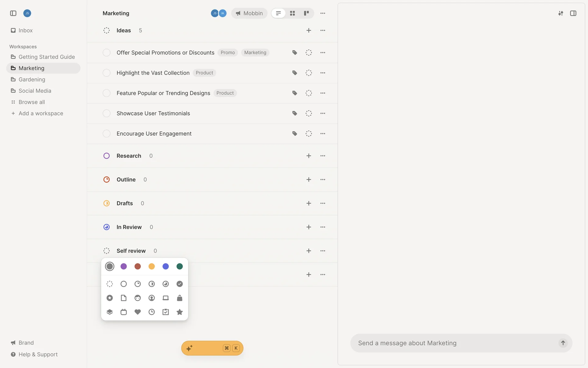This screenshot has height=368, width=588.
Task: Select the layers stack icon in picker
Action: coord(110,312)
